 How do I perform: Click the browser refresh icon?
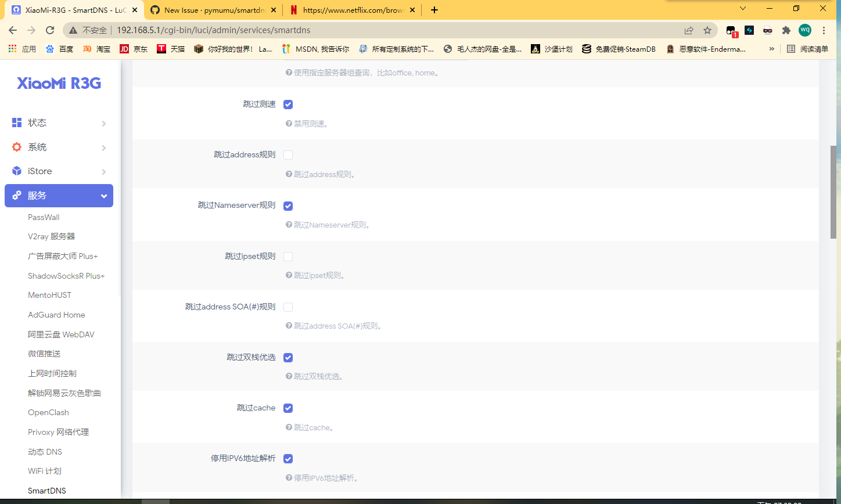click(50, 30)
